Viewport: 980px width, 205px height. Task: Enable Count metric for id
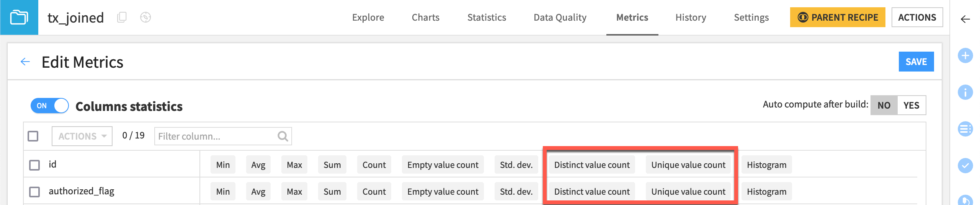(374, 165)
